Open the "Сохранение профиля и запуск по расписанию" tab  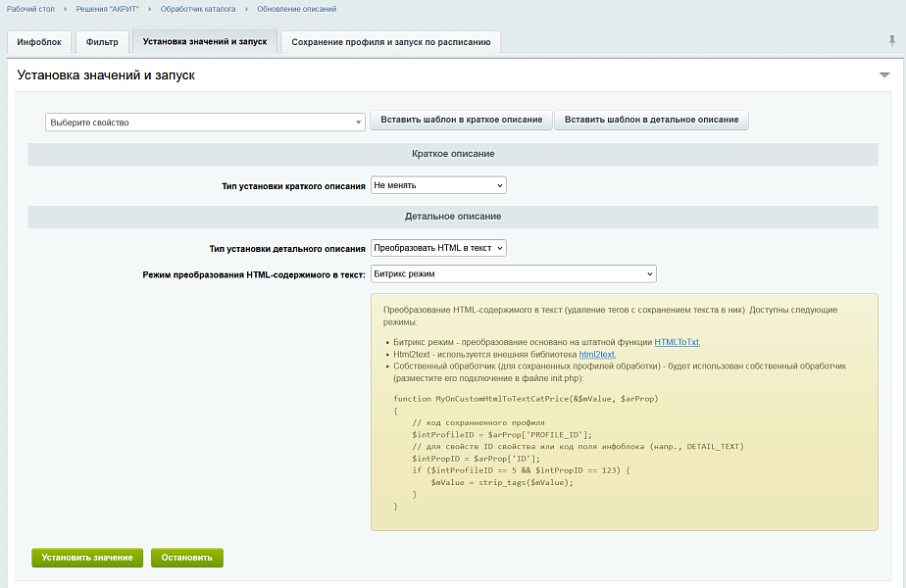(391, 42)
